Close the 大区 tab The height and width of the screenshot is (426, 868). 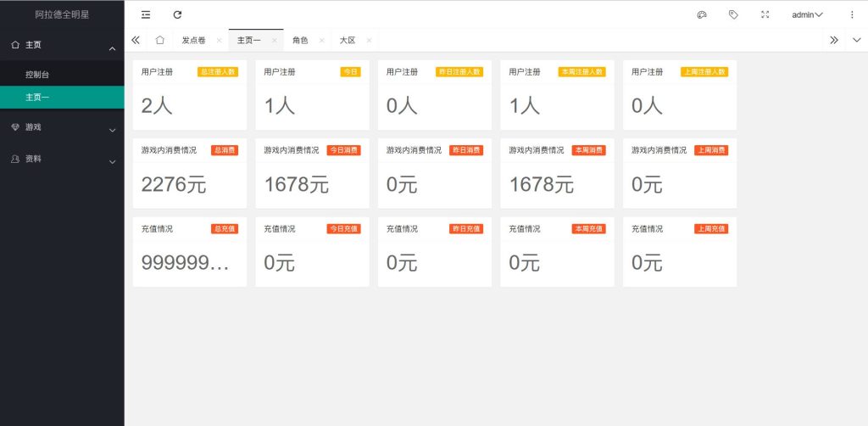pyautogui.click(x=370, y=41)
